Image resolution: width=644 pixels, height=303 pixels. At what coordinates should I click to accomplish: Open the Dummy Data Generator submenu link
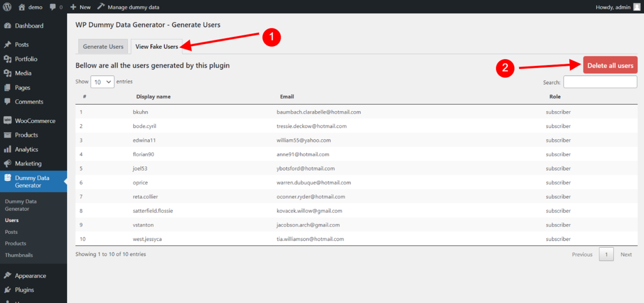click(21, 205)
